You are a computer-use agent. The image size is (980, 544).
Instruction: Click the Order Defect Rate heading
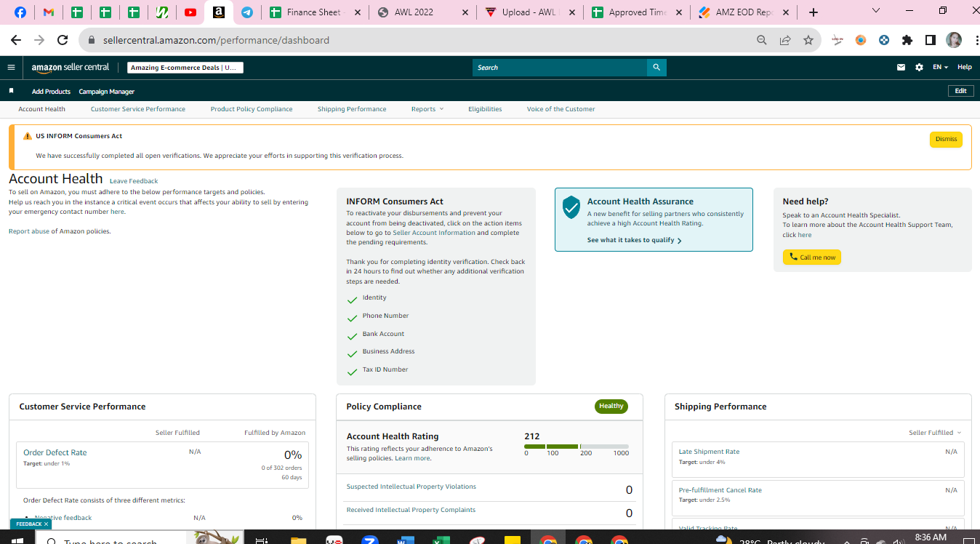tap(55, 452)
